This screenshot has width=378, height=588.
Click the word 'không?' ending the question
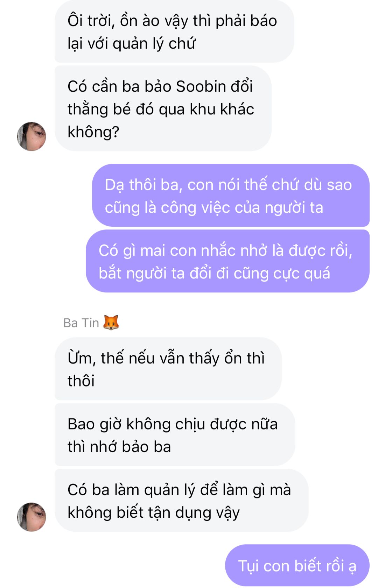tap(93, 132)
